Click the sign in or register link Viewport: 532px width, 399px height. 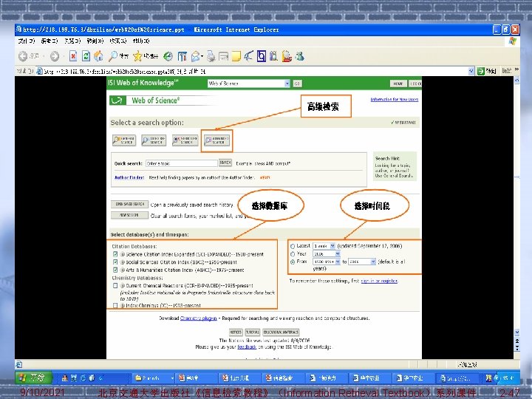379,281
